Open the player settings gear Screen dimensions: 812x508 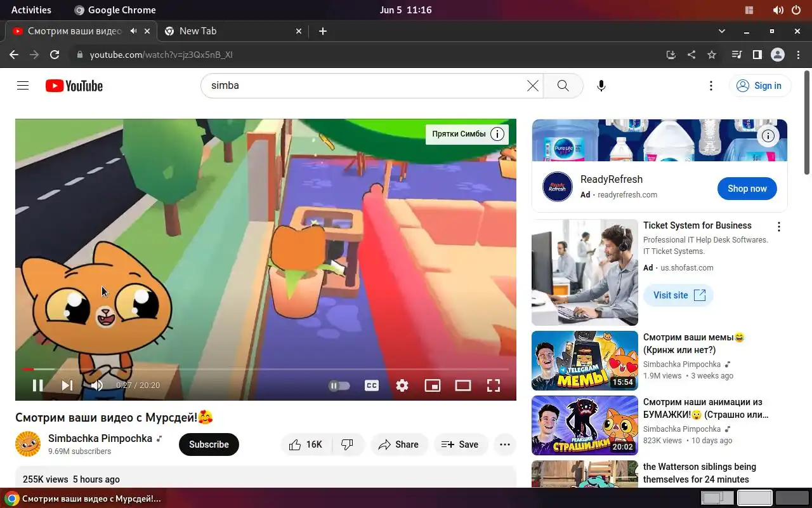click(x=402, y=385)
